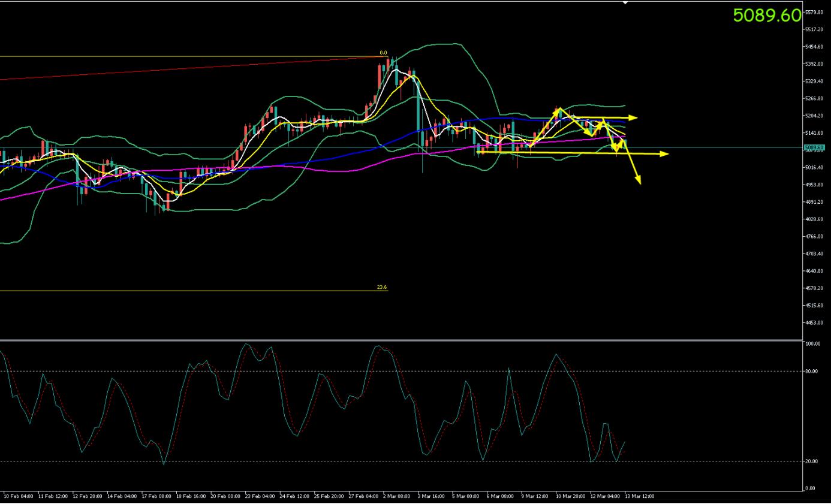Select the Fibonacci 0.0 level label
This screenshot has width=831, height=504.
point(383,53)
